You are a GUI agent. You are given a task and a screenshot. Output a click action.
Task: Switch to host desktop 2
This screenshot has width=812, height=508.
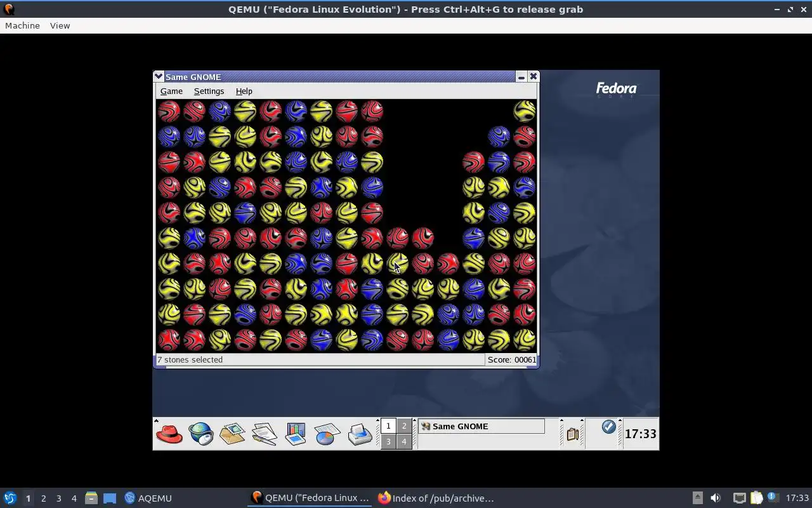(43, 498)
